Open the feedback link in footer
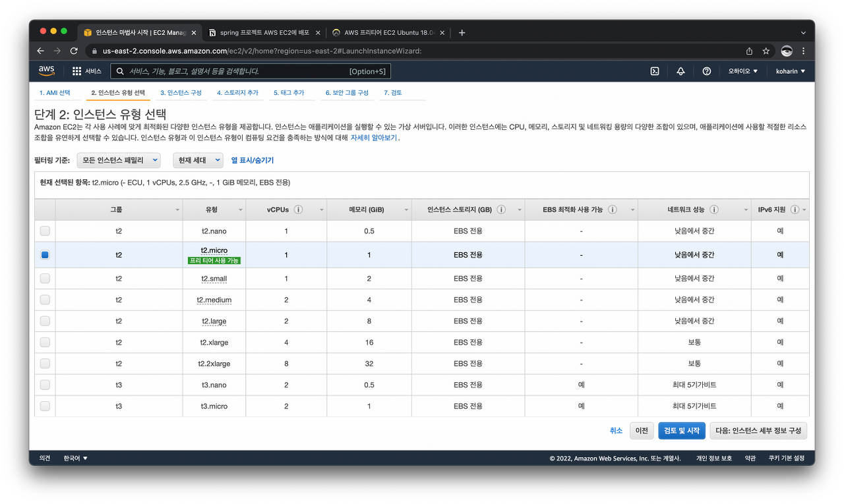This screenshot has height=504, width=844. click(45, 458)
